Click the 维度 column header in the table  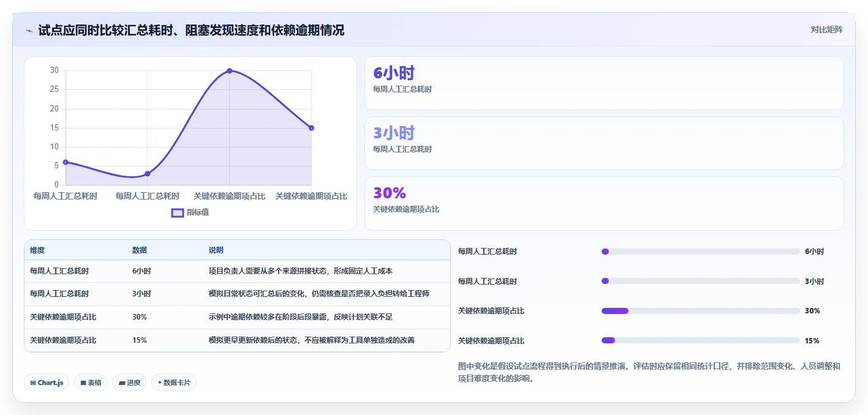37,250
